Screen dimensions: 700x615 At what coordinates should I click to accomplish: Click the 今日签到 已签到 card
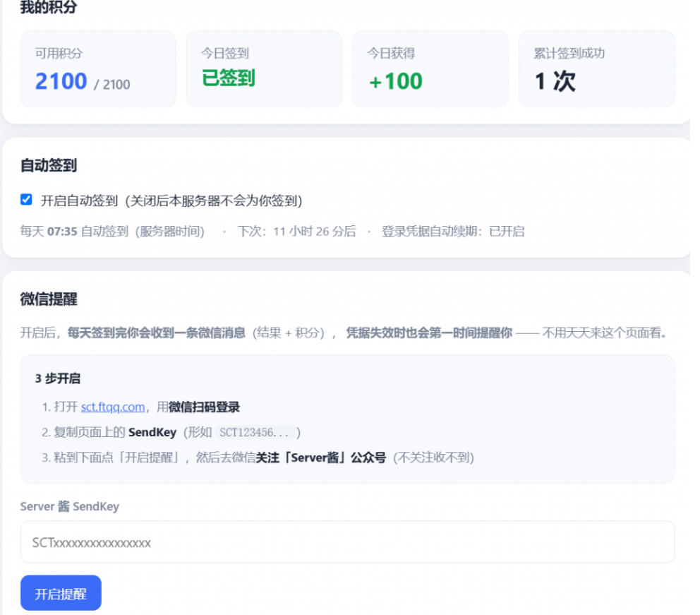pos(265,69)
